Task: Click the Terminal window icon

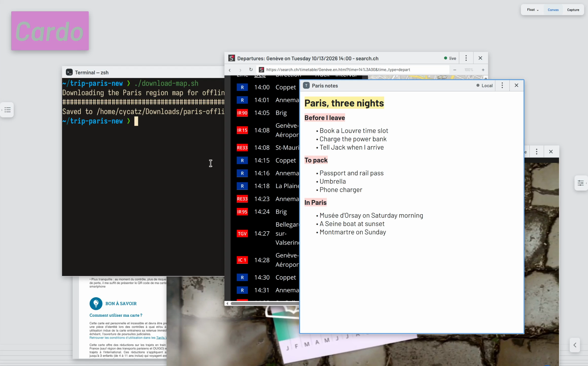Action: pos(69,72)
